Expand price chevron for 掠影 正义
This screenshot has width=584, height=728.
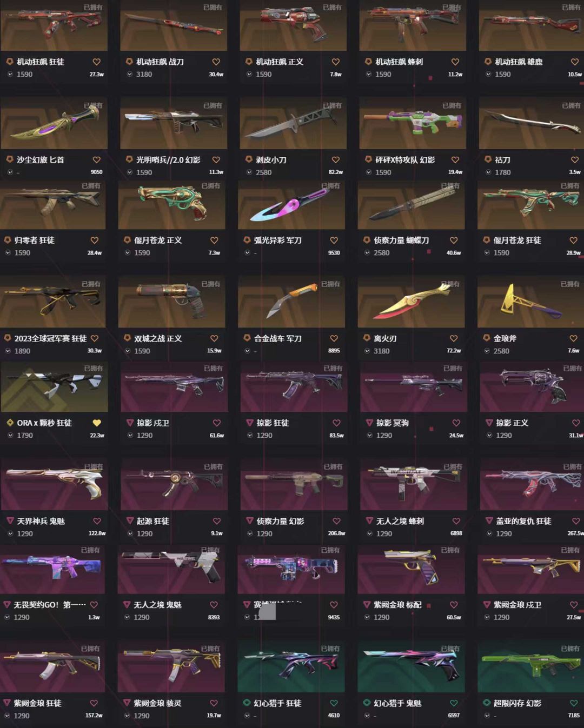pos(488,436)
